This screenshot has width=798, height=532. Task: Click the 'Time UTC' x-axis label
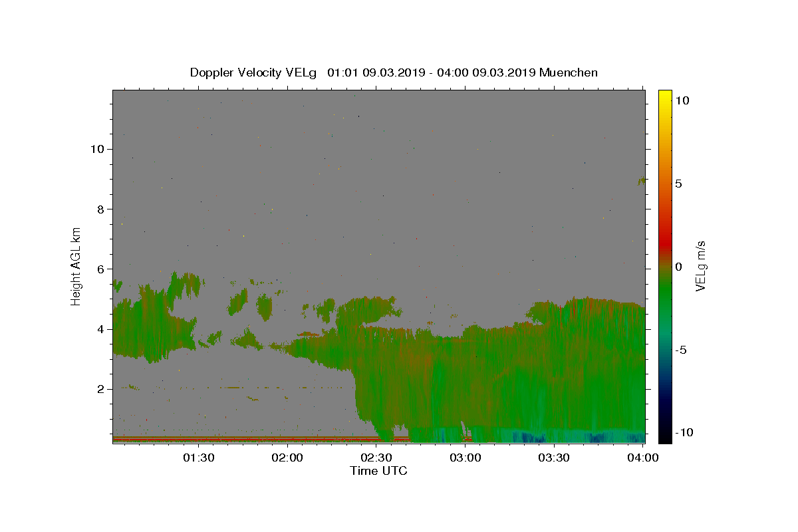click(378, 471)
